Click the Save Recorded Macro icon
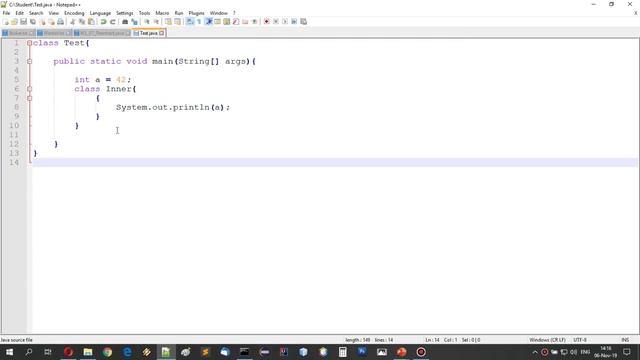This screenshot has width=640, height=360. (303, 22)
